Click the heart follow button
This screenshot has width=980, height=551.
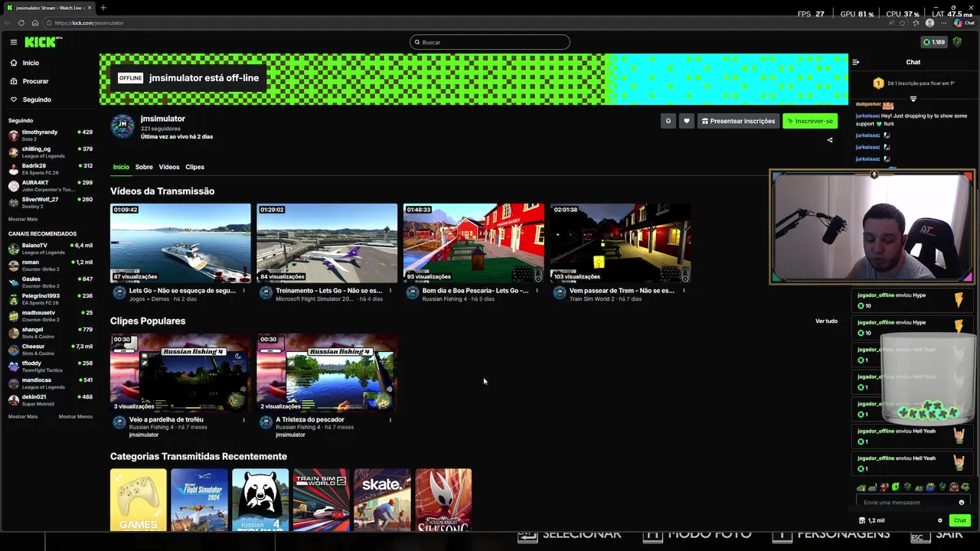click(686, 121)
